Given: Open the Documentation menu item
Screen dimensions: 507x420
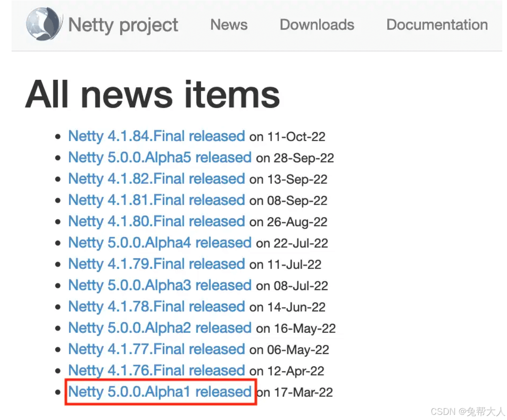Looking at the screenshot, I should coord(437,24).
